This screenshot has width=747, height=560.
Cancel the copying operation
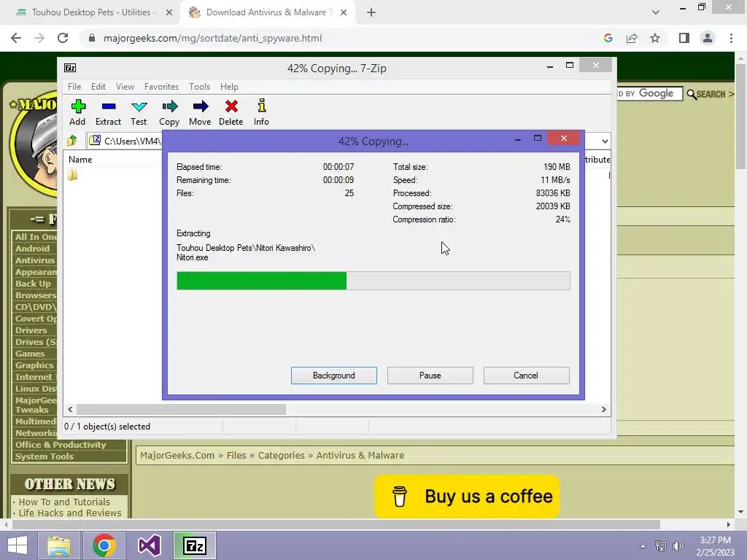526,376
